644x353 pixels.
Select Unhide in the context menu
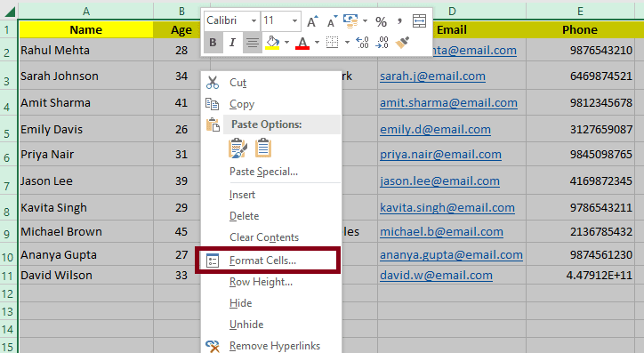tap(271, 325)
